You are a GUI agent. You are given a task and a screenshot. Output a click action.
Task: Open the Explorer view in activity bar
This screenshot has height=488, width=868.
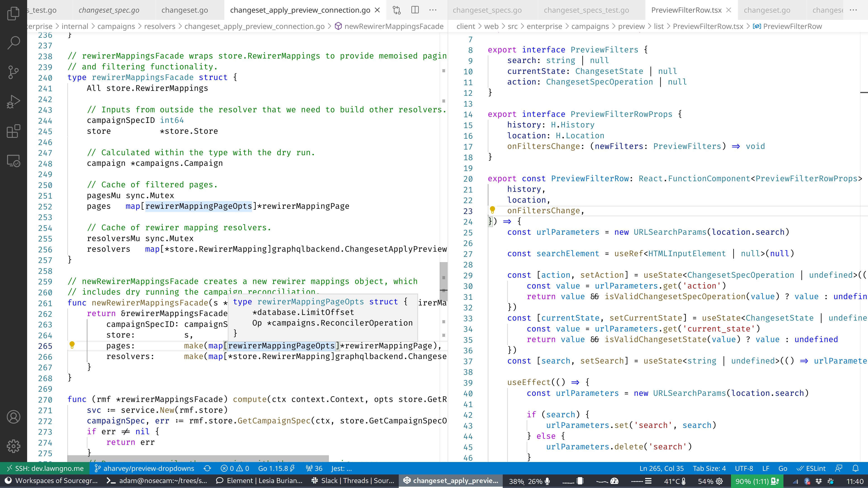[x=14, y=14]
